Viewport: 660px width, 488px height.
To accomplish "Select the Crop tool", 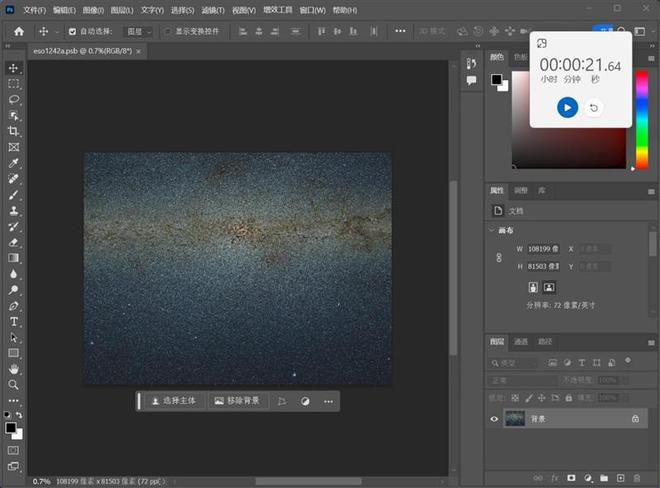I will pos(13,131).
